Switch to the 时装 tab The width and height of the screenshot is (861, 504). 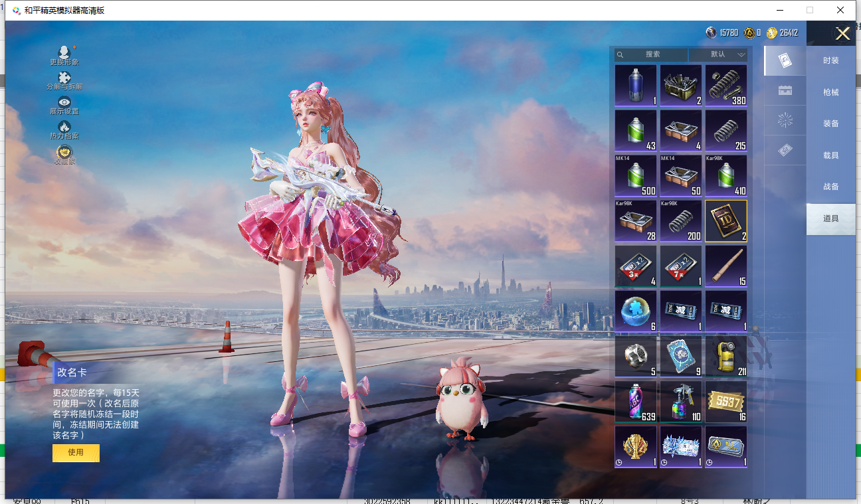point(830,60)
